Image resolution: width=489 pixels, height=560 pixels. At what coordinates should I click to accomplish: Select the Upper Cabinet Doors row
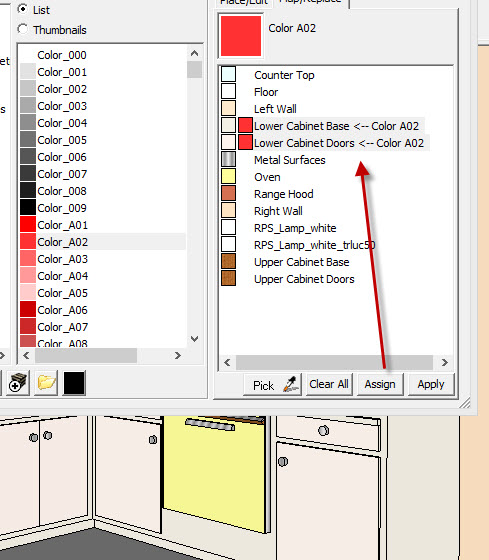tap(304, 279)
